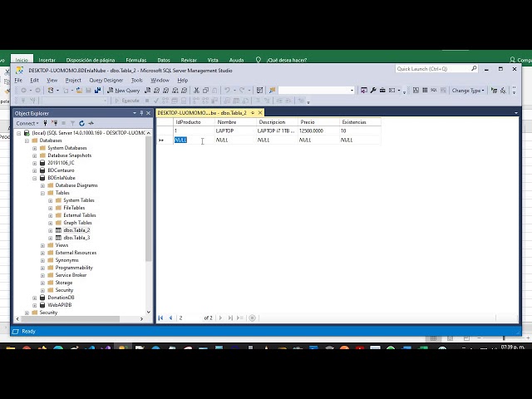This screenshot has width=532, height=399.
Task: Open the Tools menu
Action: point(136,80)
